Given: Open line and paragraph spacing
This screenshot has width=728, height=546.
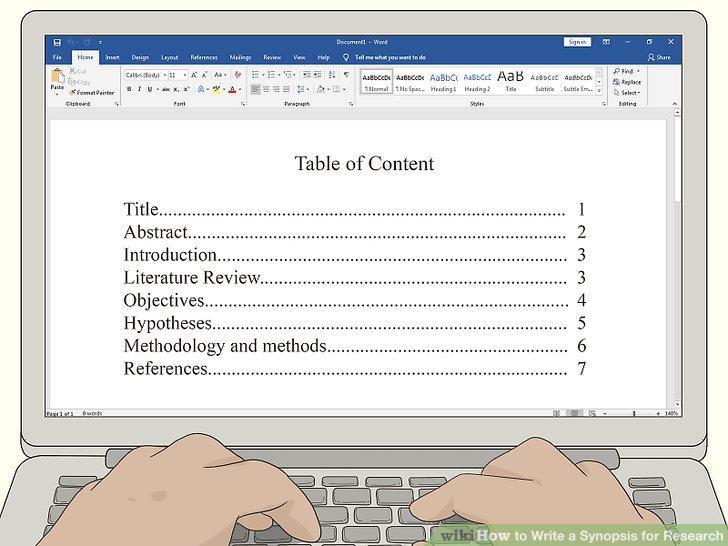Looking at the screenshot, I should click(x=301, y=89).
